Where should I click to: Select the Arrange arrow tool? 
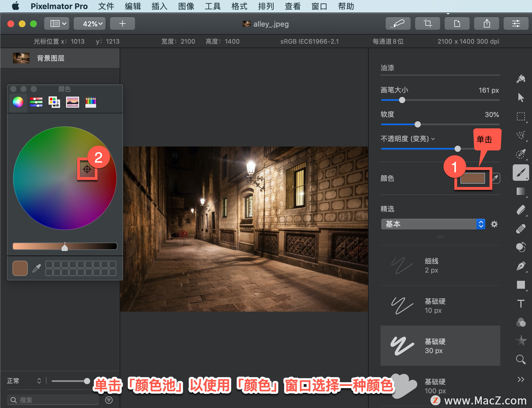coord(521,97)
